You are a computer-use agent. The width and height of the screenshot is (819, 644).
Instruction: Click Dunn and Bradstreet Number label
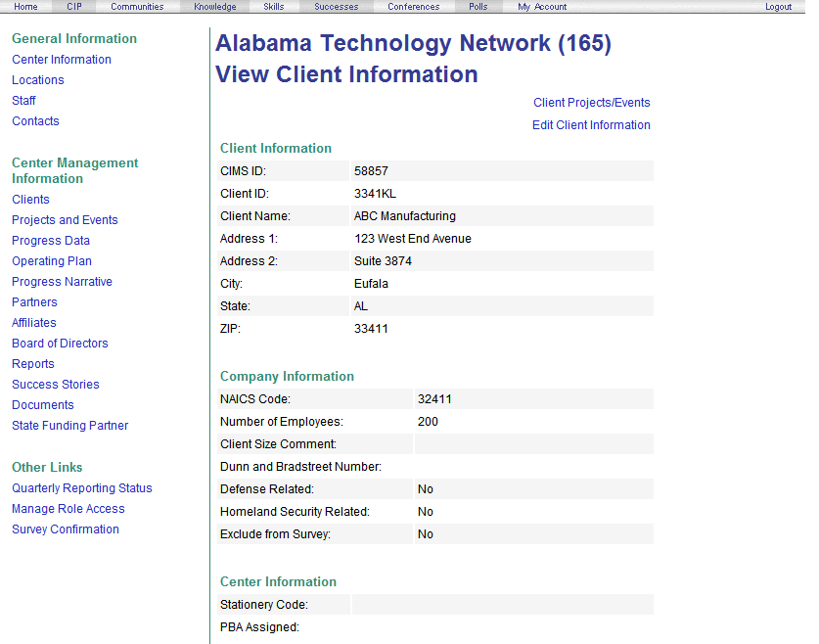300,467
